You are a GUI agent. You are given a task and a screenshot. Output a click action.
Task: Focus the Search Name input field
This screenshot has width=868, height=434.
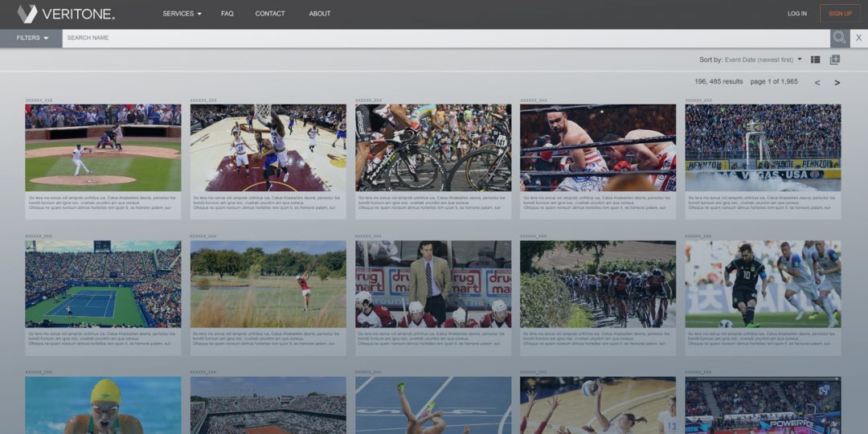[x=445, y=38]
